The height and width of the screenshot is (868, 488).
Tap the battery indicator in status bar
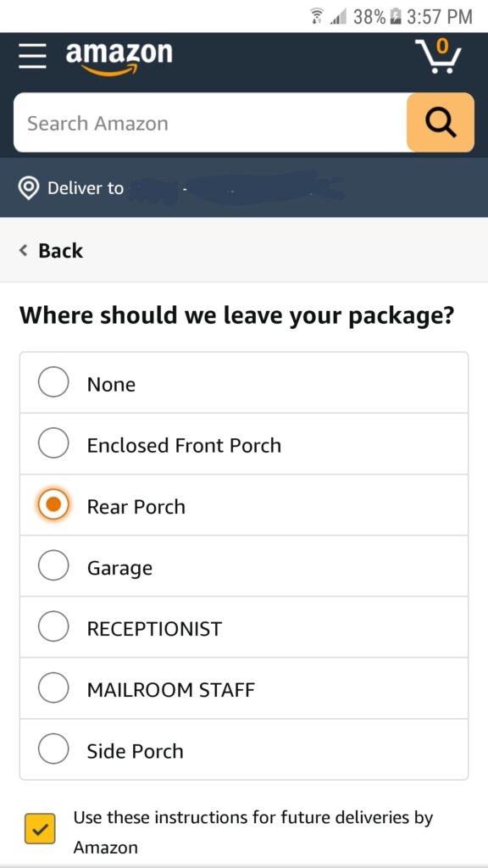click(x=395, y=17)
